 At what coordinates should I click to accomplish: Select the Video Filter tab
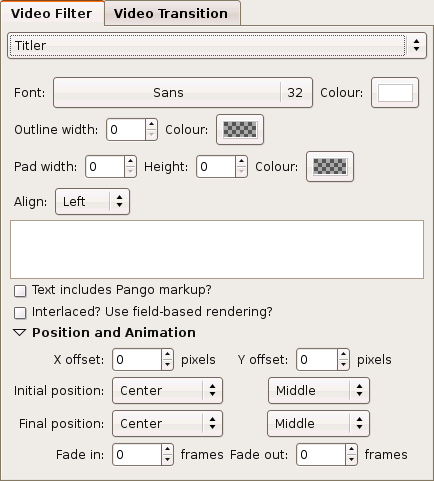coord(52,13)
